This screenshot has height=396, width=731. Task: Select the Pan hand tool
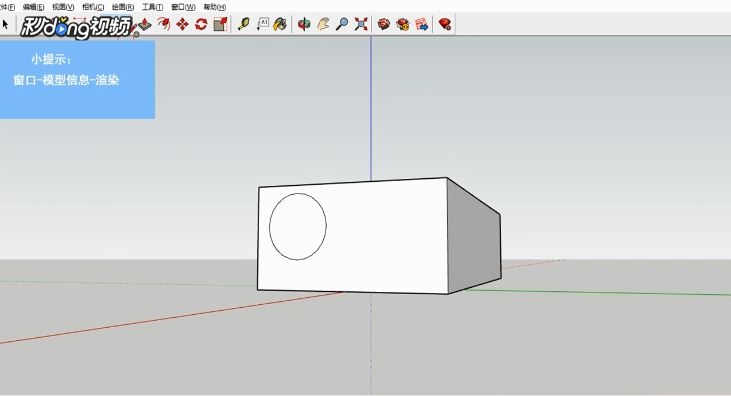[323, 24]
